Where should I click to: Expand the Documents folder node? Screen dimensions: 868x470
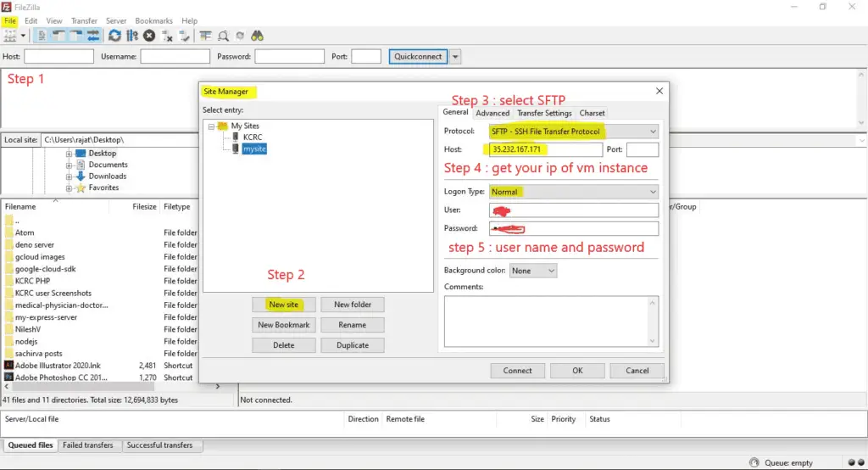[x=69, y=165]
